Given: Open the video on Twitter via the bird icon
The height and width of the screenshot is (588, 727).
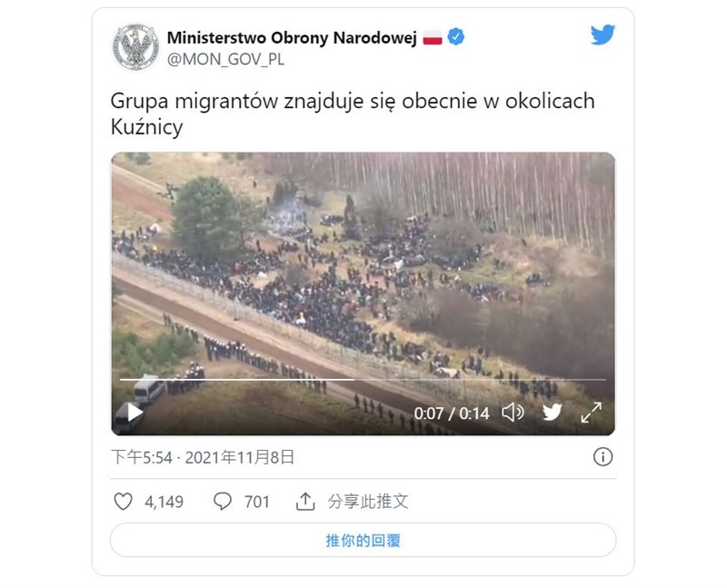Looking at the screenshot, I should [x=553, y=412].
